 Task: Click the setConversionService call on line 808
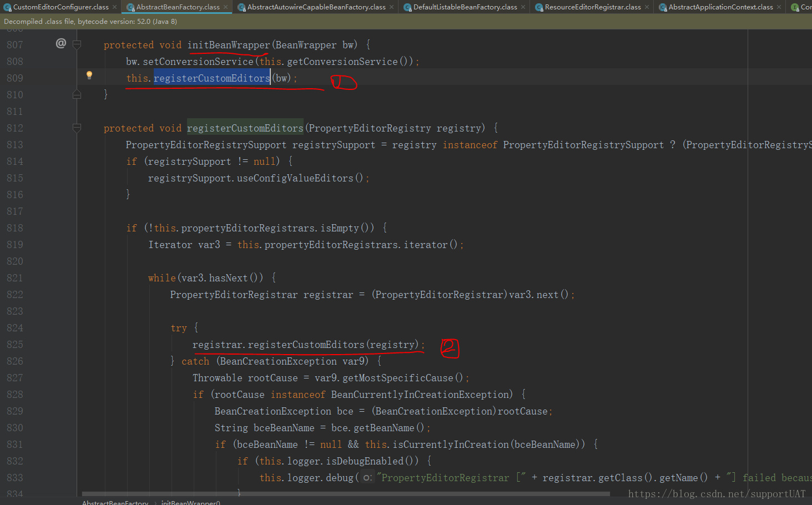(198, 62)
